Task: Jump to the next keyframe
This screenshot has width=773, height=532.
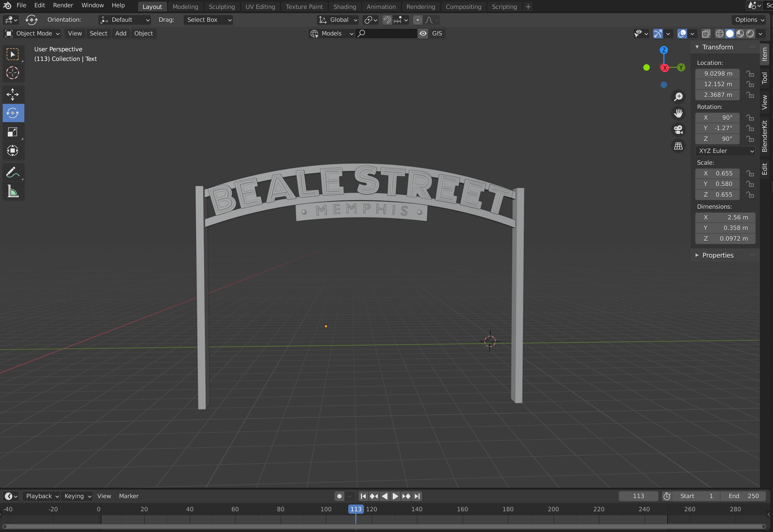Action: [406, 496]
